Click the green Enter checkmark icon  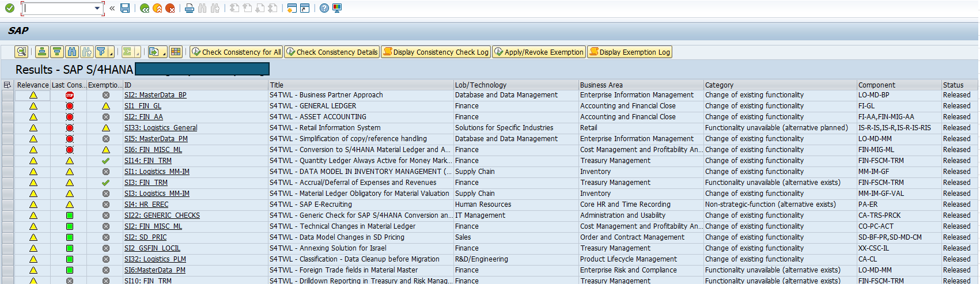9,8
